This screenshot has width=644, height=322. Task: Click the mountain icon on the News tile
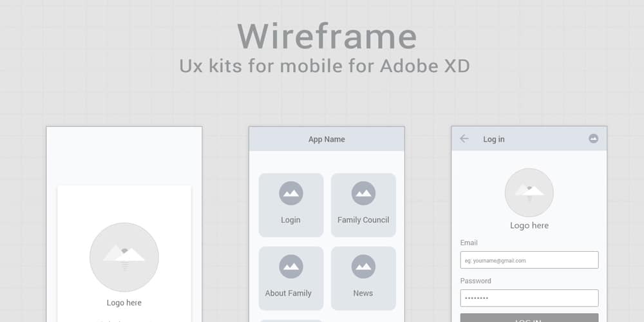(x=363, y=267)
